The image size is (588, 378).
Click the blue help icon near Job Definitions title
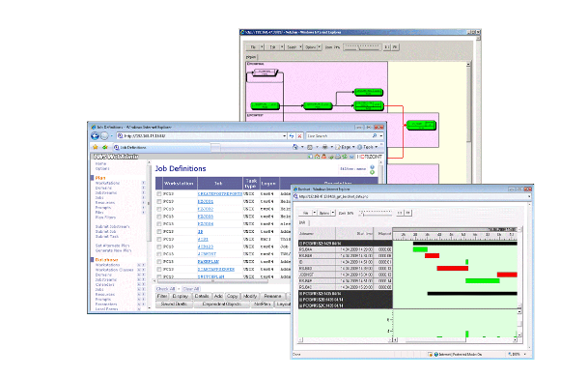[x=372, y=166]
